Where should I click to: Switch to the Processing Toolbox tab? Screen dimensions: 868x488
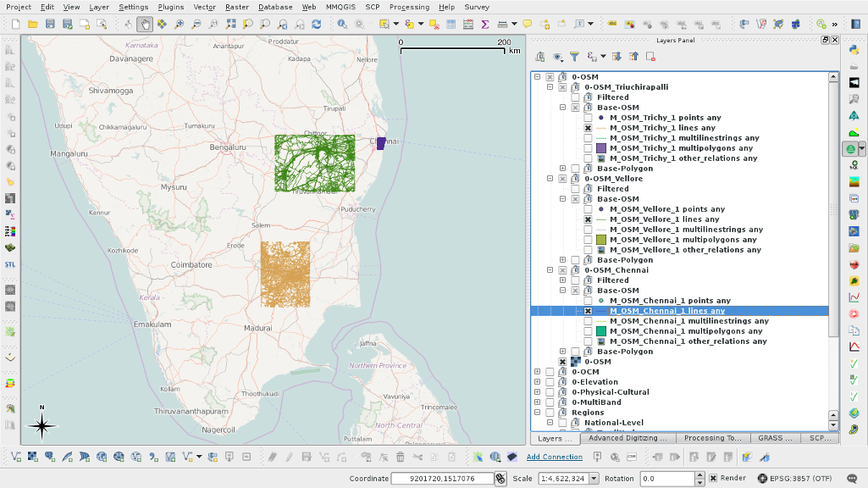(713, 438)
